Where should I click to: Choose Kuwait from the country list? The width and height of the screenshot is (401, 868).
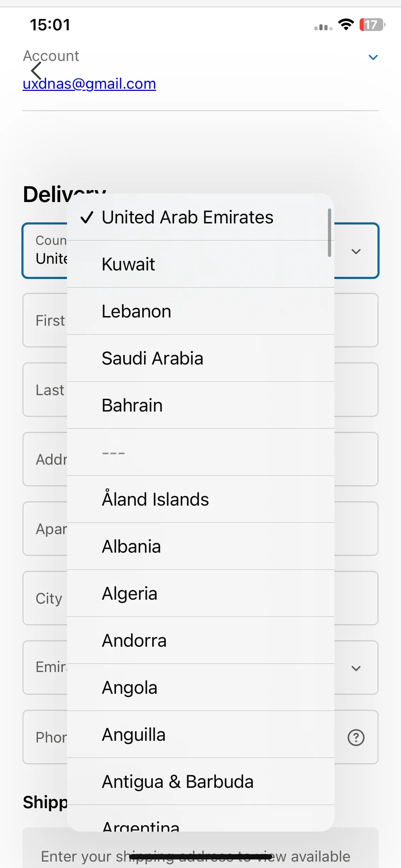tap(201, 264)
